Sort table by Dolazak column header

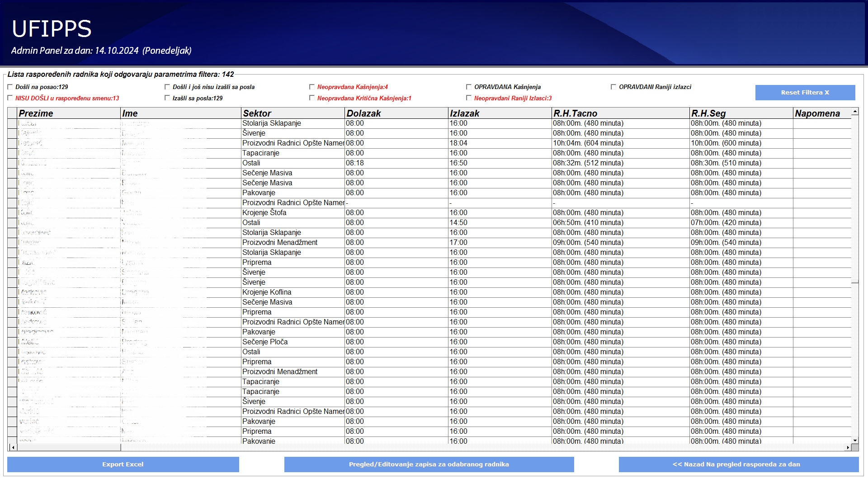point(396,113)
